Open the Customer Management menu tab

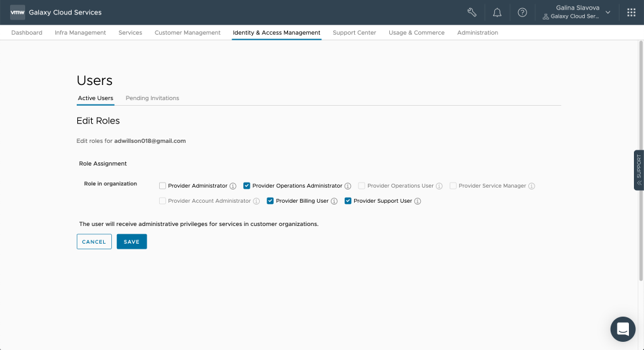[x=187, y=33]
